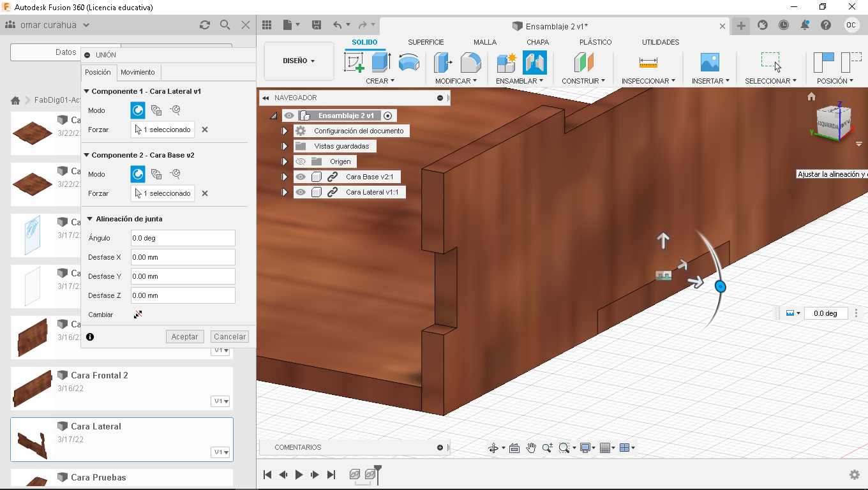
Task: Collapse the Alineación de junta section
Action: coord(90,219)
